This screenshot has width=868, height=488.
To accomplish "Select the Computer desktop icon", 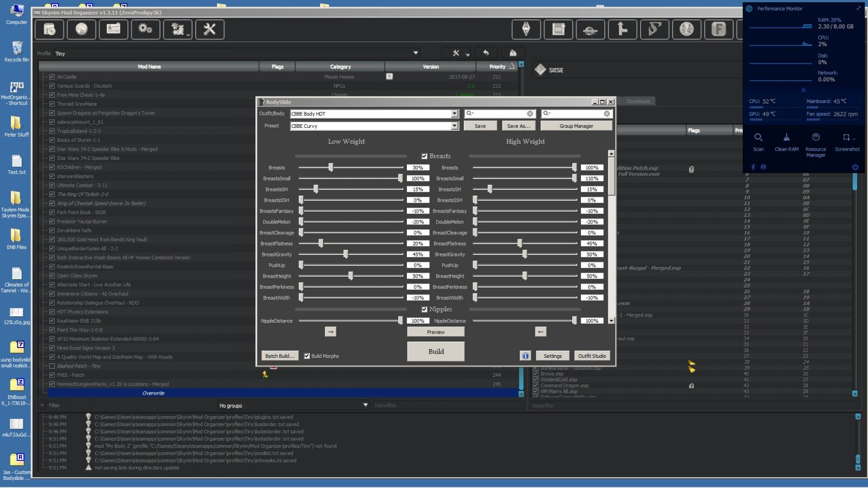I will pos(17,14).
